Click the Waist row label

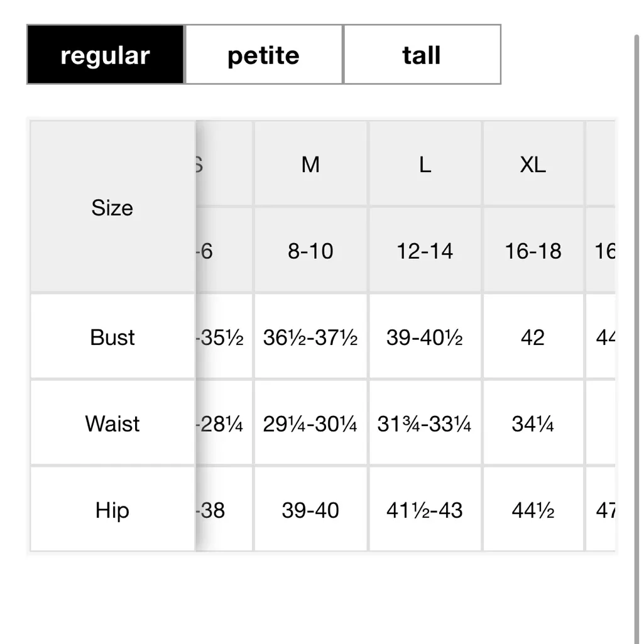[x=112, y=423]
